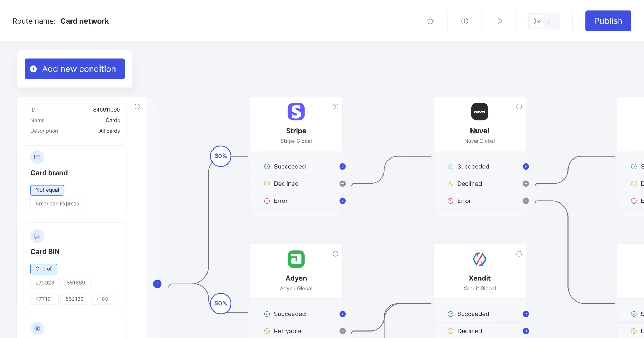The height and width of the screenshot is (338, 644).
Task: Select Xendit Declined status icon
Action: (450, 331)
